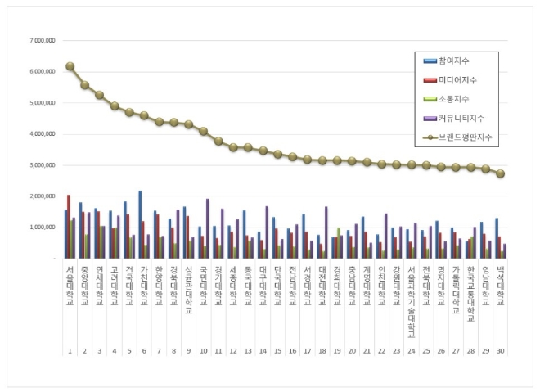Image resolution: width=540 pixels, height=392 pixels.
Task: Click the rank number 1 below 서울대학교
Action: coord(70,351)
